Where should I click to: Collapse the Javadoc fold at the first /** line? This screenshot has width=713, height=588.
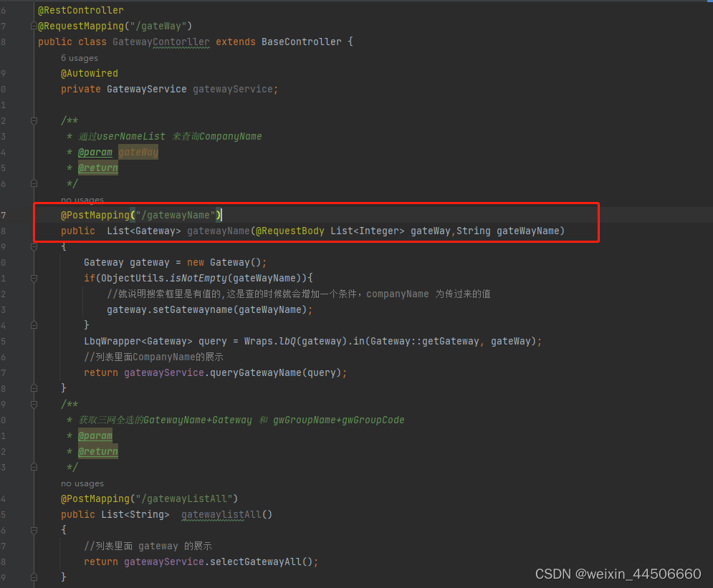tap(34, 121)
